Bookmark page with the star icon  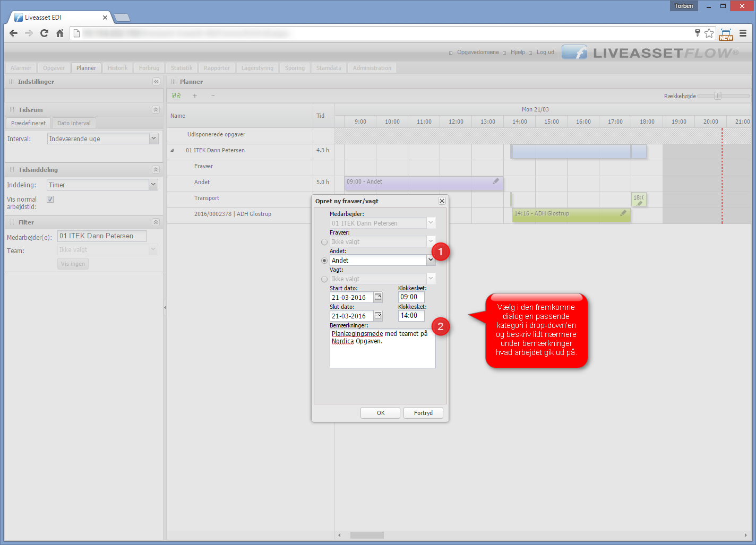pyautogui.click(x=709, y=33)
